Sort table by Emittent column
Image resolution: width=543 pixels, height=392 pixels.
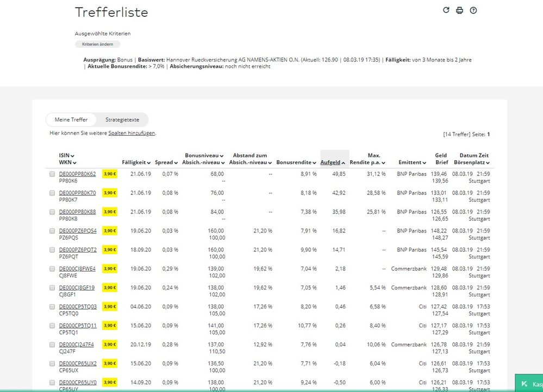412,162
